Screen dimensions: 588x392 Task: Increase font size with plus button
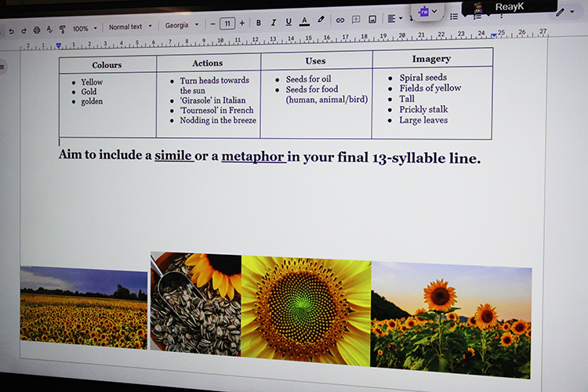[x=241, y=24]
